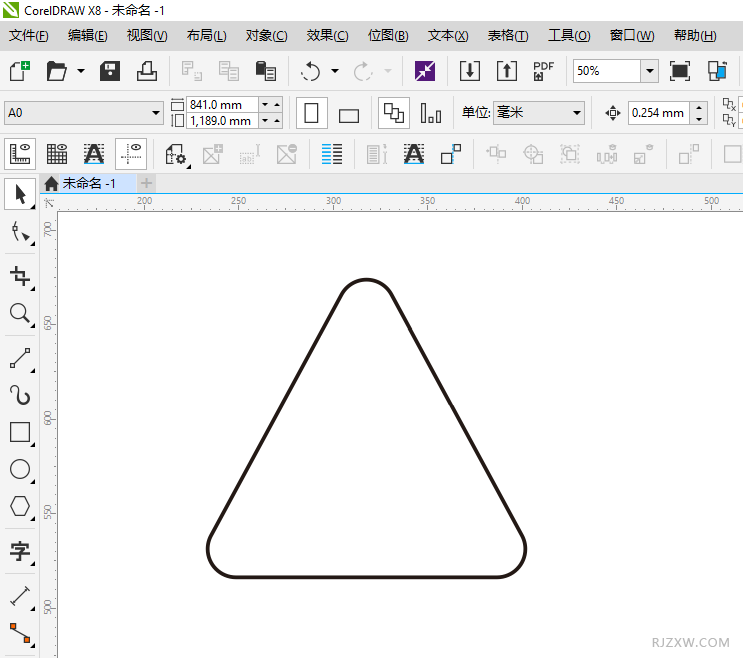The image size is (743, 658).
Task: Click the Publish to PDF icon
Action: pos(543,71)
